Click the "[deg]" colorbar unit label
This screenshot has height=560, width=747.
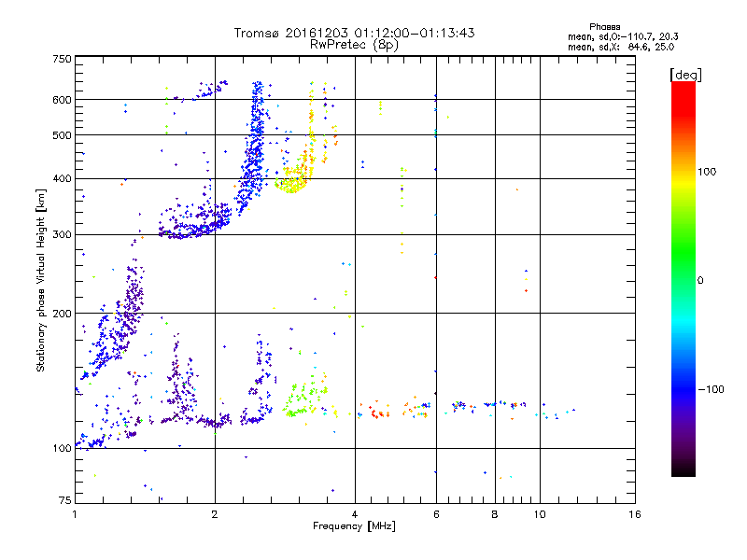click(685, 75)
